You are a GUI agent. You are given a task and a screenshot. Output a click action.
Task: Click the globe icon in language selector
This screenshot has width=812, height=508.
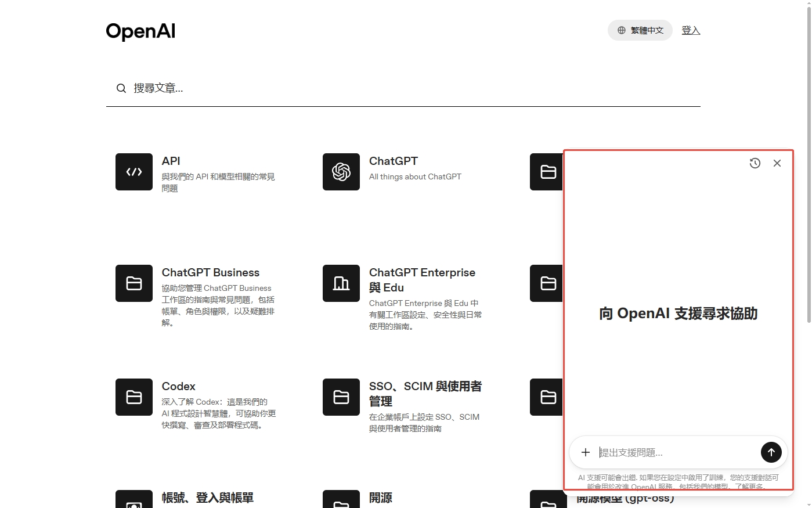coord(621,30)
